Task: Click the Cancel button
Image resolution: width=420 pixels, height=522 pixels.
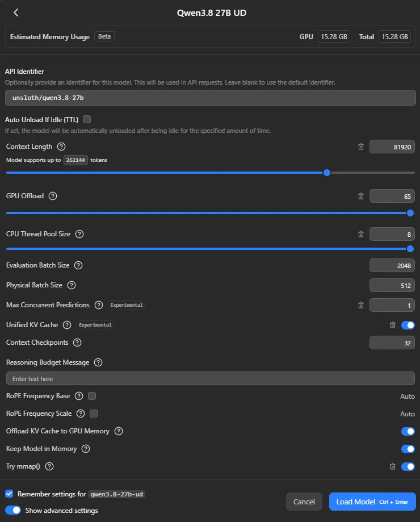Action: pos(304,502)
